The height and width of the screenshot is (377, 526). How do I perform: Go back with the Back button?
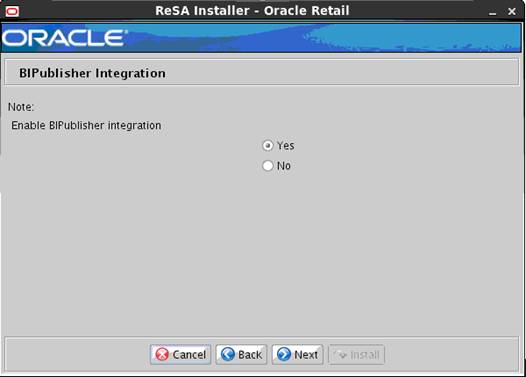coord(242,355)
